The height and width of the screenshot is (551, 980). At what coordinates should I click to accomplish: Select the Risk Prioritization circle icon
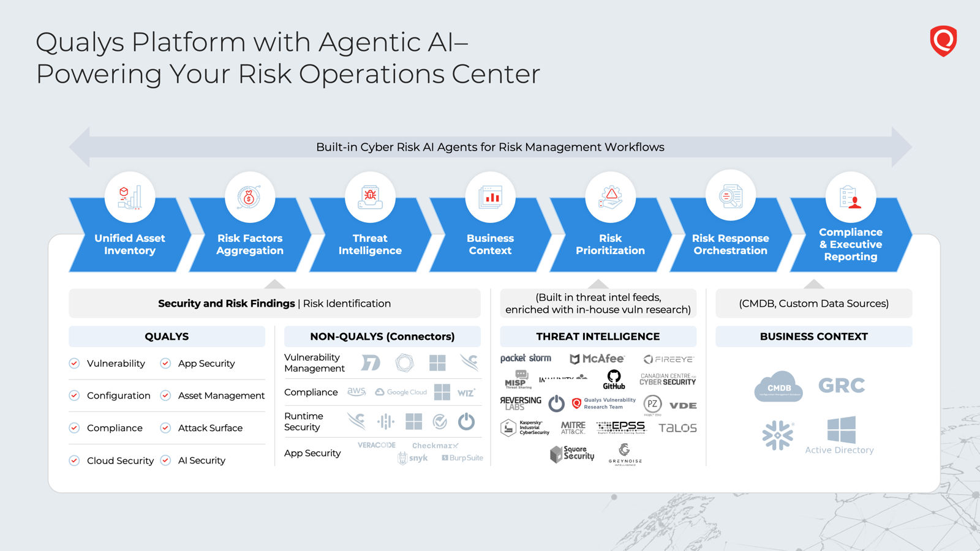pyautogui.click(x=611, y=197)
